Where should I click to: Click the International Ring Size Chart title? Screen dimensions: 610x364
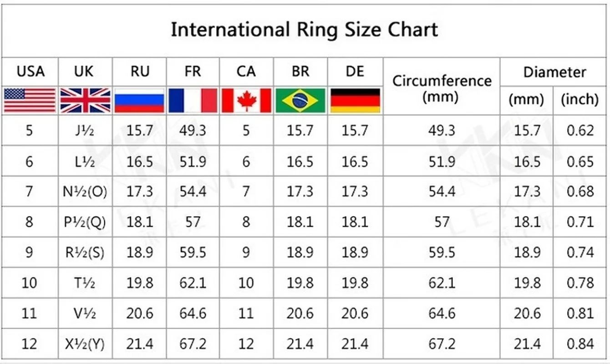click(x=304, y=30)
